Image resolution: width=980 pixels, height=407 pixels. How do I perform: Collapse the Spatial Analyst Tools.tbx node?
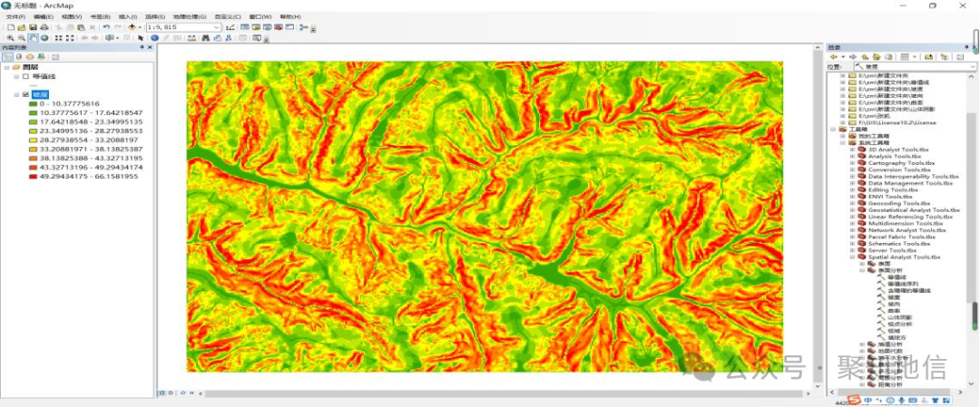click(853, 257)
